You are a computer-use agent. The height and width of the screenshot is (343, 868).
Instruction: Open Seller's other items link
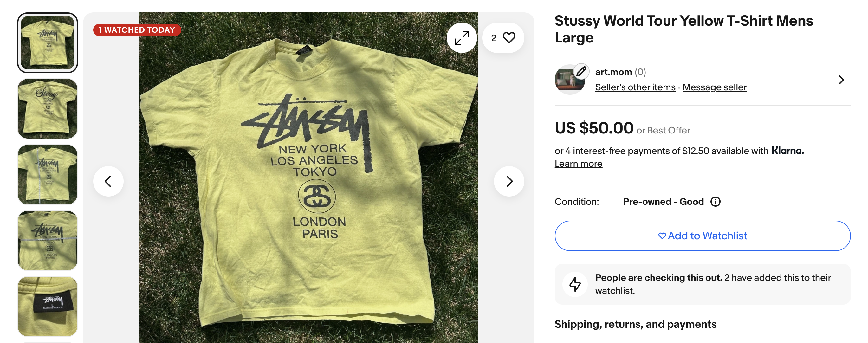click(x=635, y=87)
